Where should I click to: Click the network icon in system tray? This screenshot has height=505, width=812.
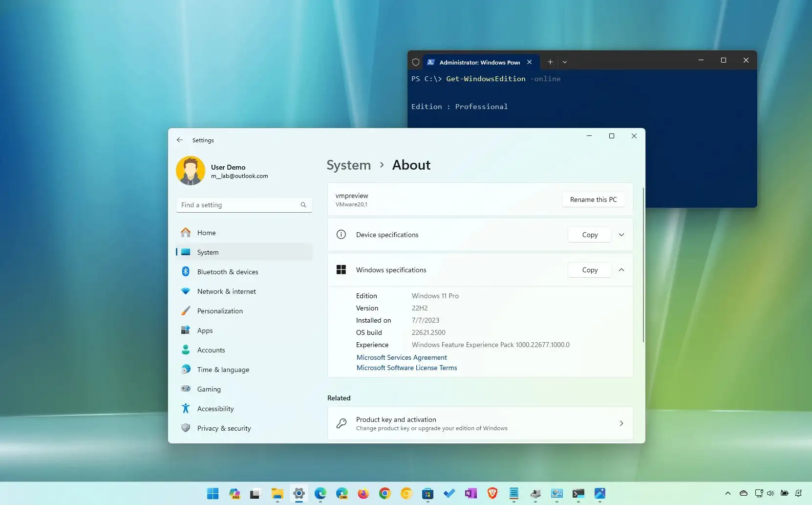[x=759, y=493]
